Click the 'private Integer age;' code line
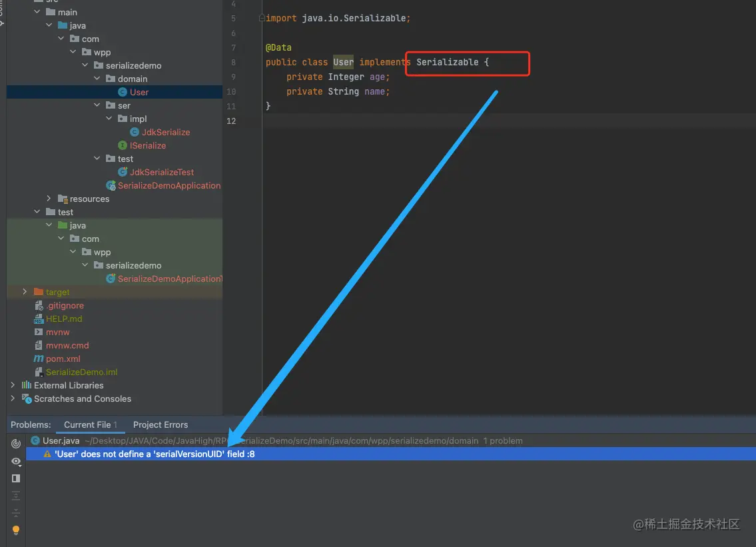Image resolution: width=756 pixels, height=547 pixels. pos(338,77)
